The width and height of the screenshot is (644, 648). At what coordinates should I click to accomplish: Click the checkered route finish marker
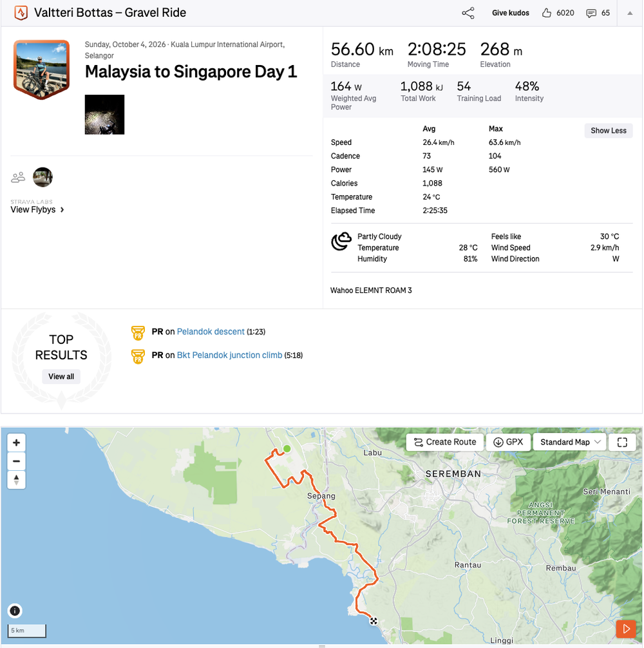tap(374, 621)
